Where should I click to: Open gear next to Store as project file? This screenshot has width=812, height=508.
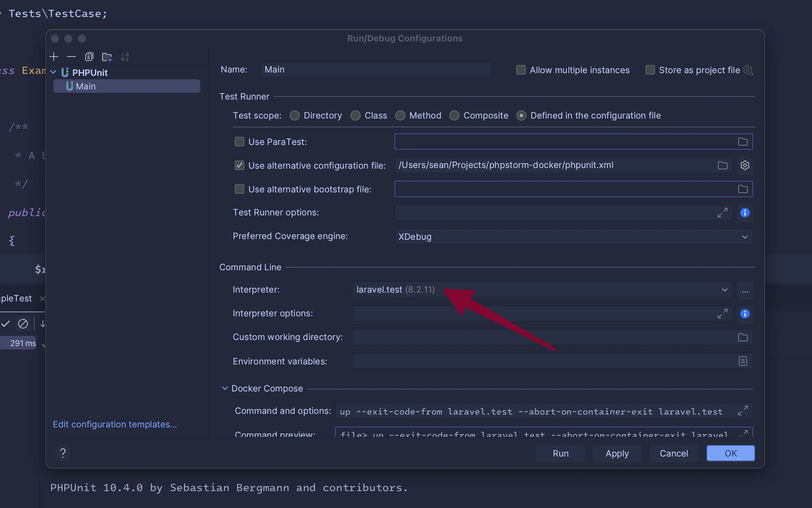point(748,70)
